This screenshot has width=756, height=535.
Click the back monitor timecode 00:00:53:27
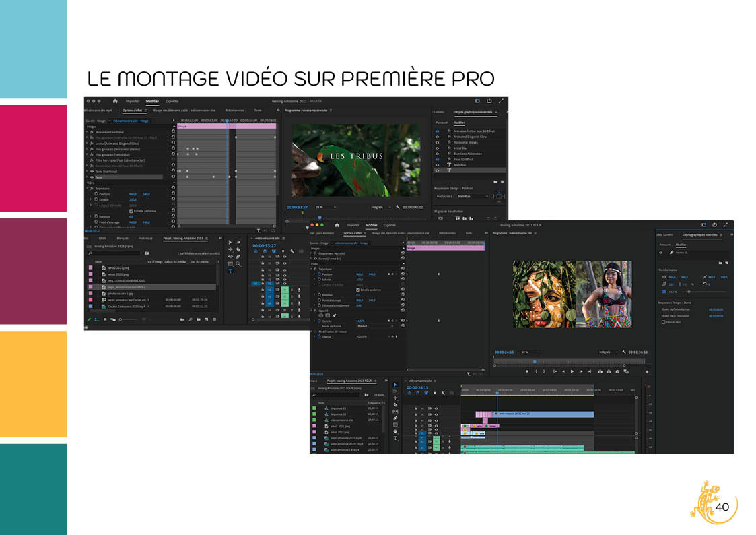pyautogui.click(x=297, y=207)
